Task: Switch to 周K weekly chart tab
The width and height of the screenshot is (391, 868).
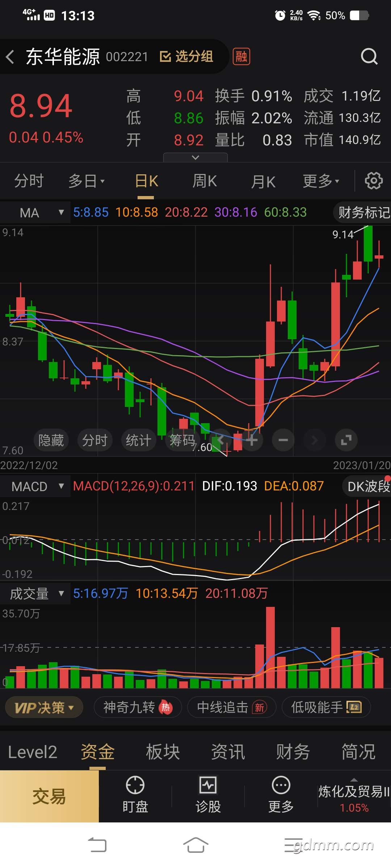Action: pyautogui.click(x=205, y=181)
